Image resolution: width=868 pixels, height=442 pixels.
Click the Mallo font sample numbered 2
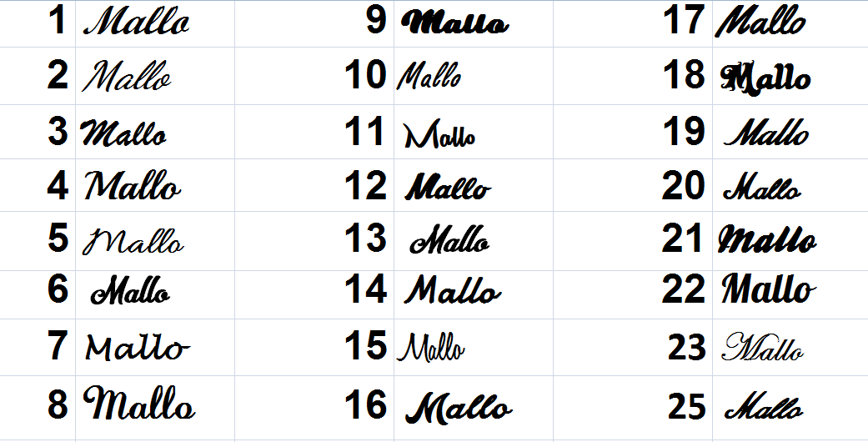(127, 77)
